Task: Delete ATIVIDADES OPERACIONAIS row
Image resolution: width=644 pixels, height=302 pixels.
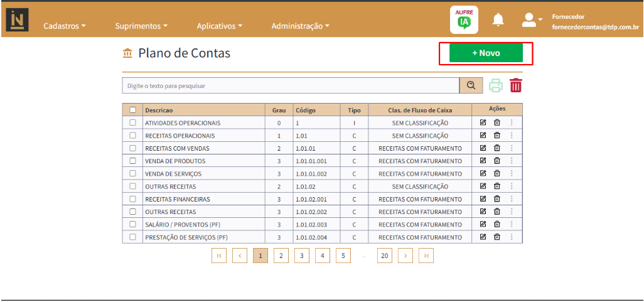Action: click(497, 122)
